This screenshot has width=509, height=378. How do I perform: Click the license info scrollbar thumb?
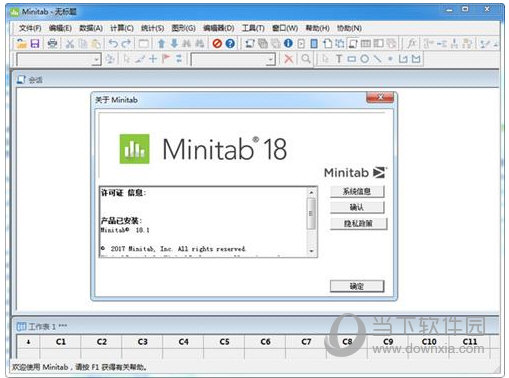(x=311, y=214)
